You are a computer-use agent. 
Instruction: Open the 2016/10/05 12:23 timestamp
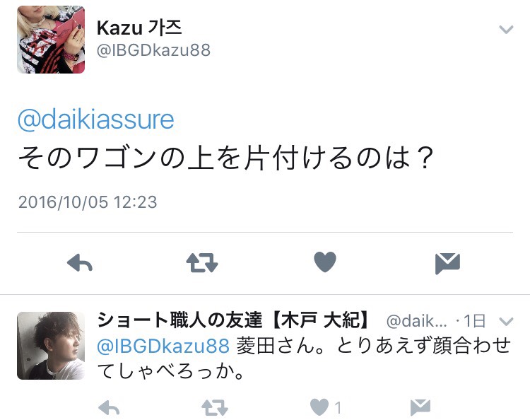click(x=88, y=202)
